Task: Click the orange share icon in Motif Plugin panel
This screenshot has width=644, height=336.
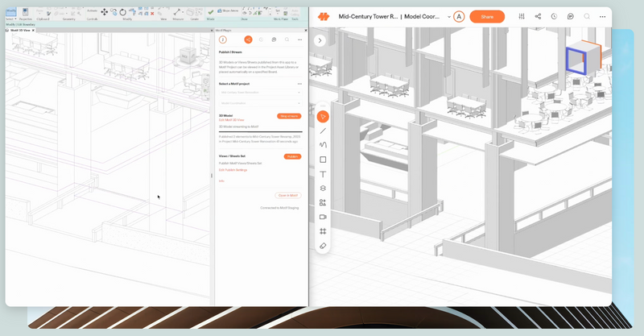Action: click(x=248, y=39)
